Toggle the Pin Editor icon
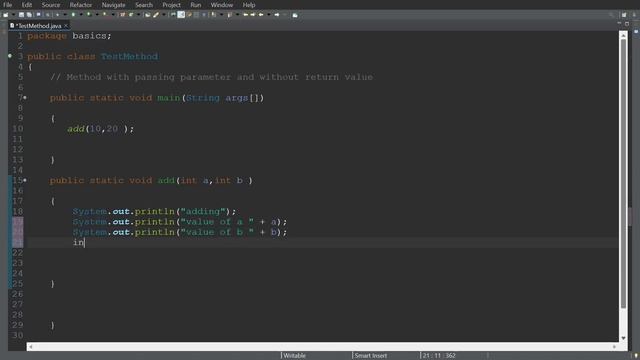Image resolution: width=640 pixels, height=360 pixels. (295, 15)
